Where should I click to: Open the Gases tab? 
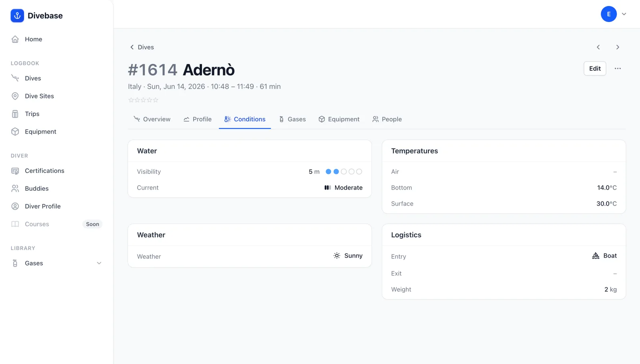click(x=292, y=119)
